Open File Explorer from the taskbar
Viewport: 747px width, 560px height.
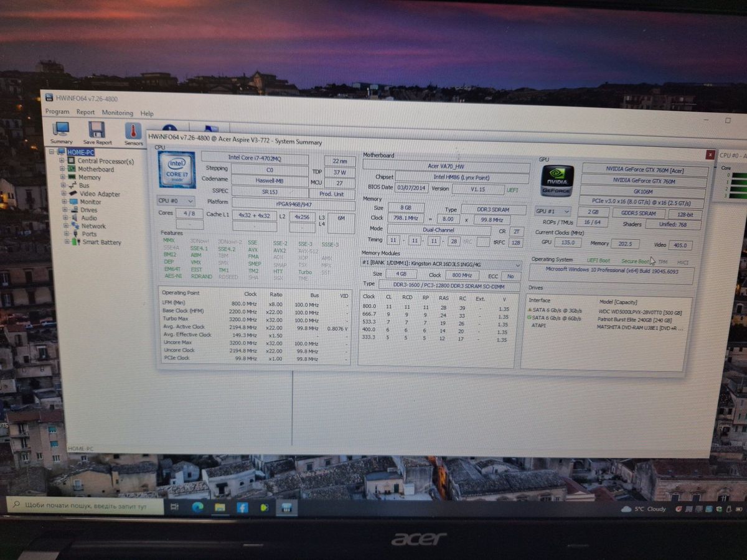click(220, 507)
